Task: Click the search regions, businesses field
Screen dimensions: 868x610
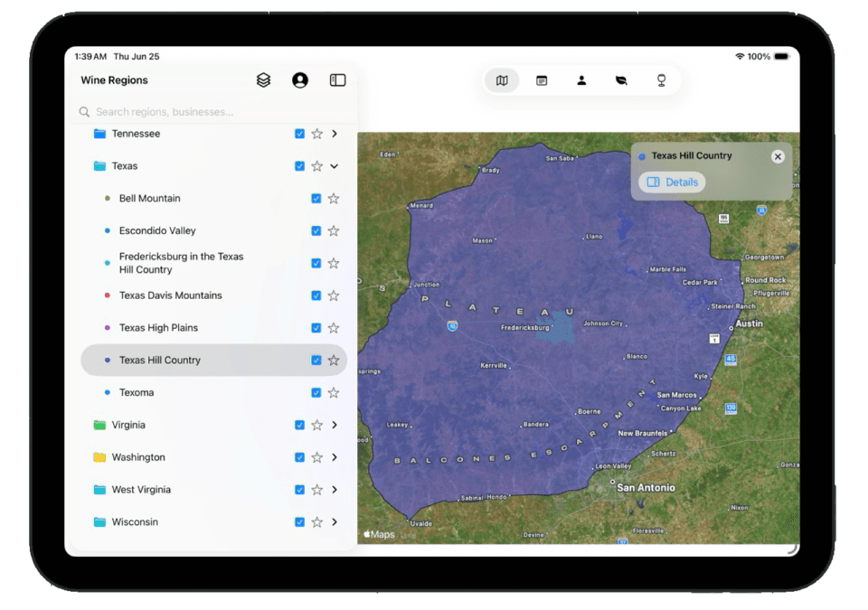Action: [x=213, y=112]
